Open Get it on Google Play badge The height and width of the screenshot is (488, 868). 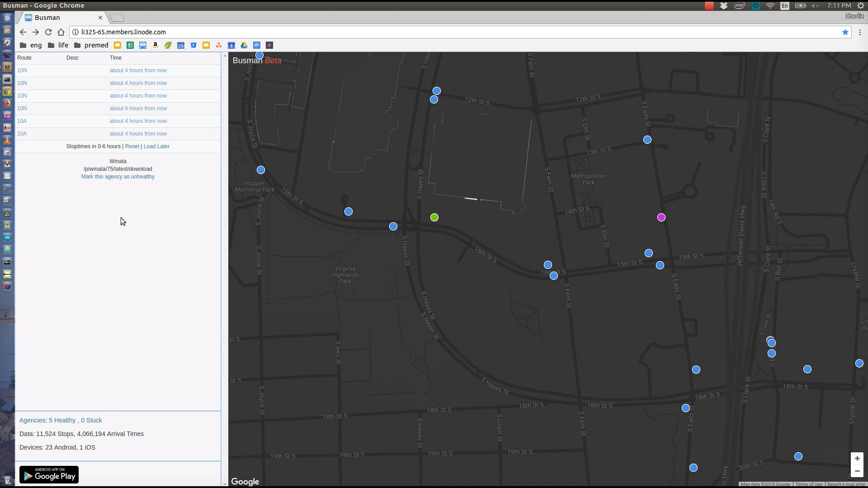click(x=49, y=474)
